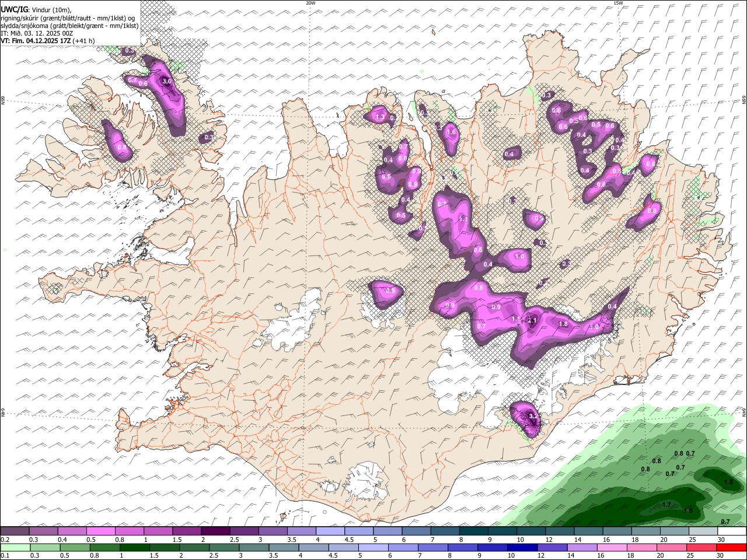The image size is (747, 560).
Task: Click the '1.5' rain value in the offshore green area
Action: [728, 482]
